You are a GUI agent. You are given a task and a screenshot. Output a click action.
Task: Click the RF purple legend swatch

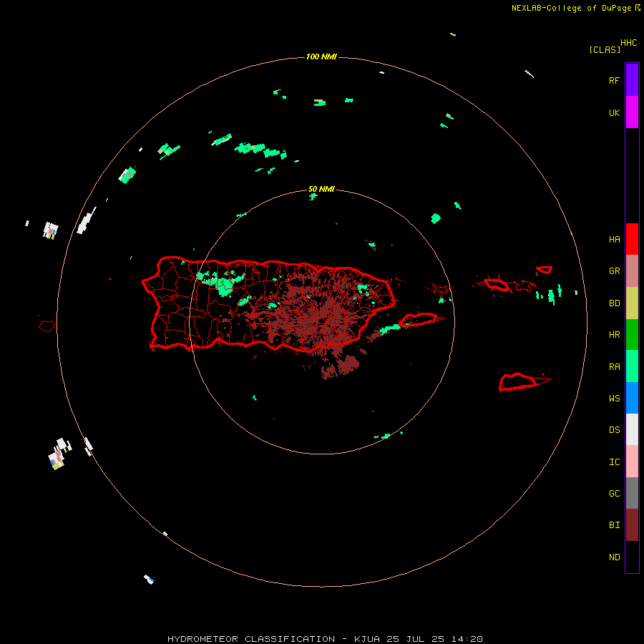click(x=632, y=80)
